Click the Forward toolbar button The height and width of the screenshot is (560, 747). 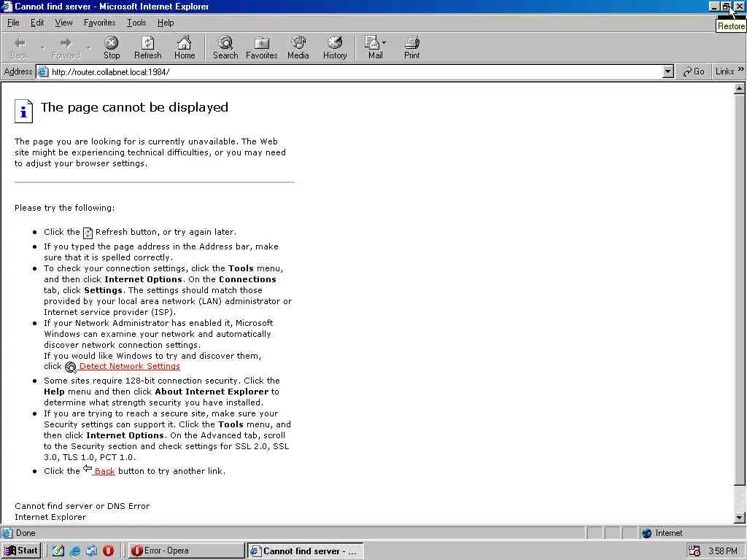tap(66, 47)
